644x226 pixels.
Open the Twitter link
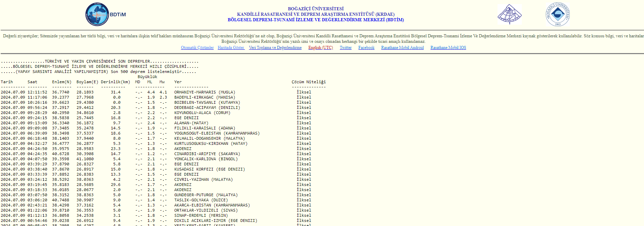[x=346, y=48]
